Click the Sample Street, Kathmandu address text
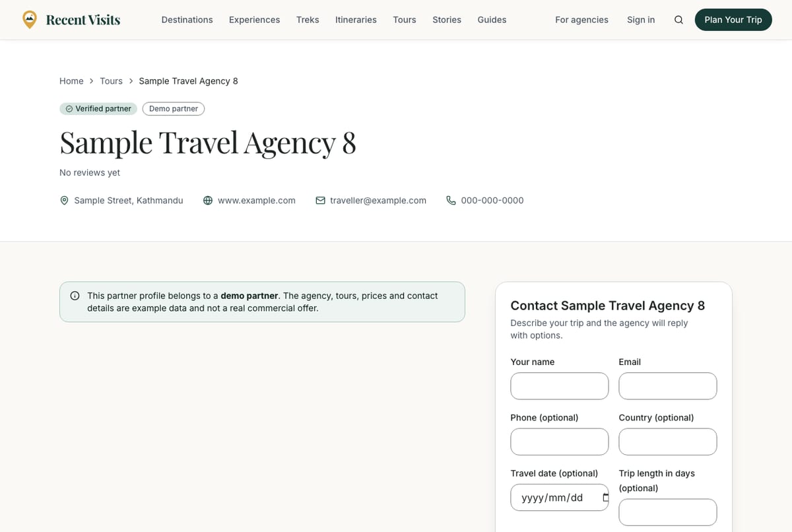792x532 pixels. click(x=129, y=200)
